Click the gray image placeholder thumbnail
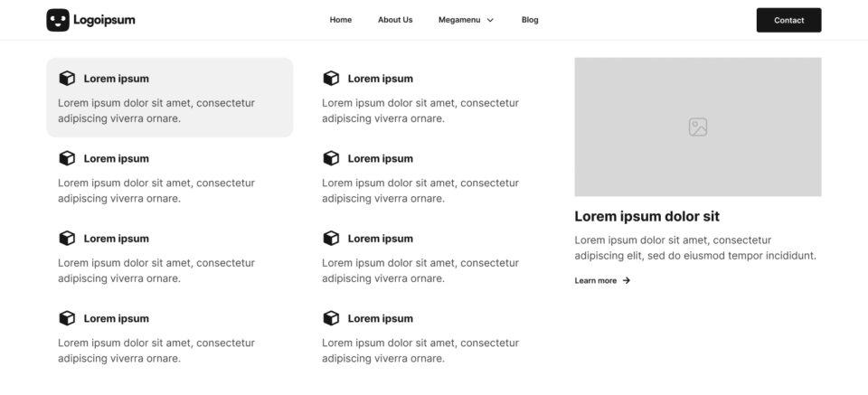Image resolution: width=868 pixels, height=395 pixels. coord(698,127)
